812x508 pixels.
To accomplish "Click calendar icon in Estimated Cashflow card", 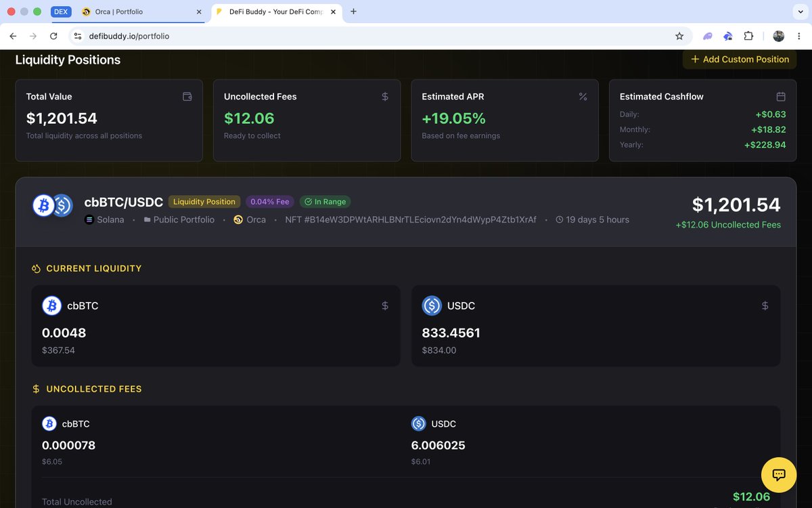I will pyautogui.click(x=781, y=97).
